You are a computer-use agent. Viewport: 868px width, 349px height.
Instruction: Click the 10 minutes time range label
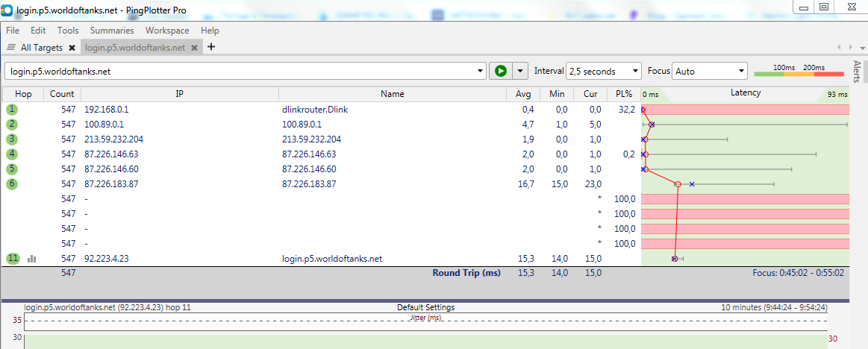(774, 307)
